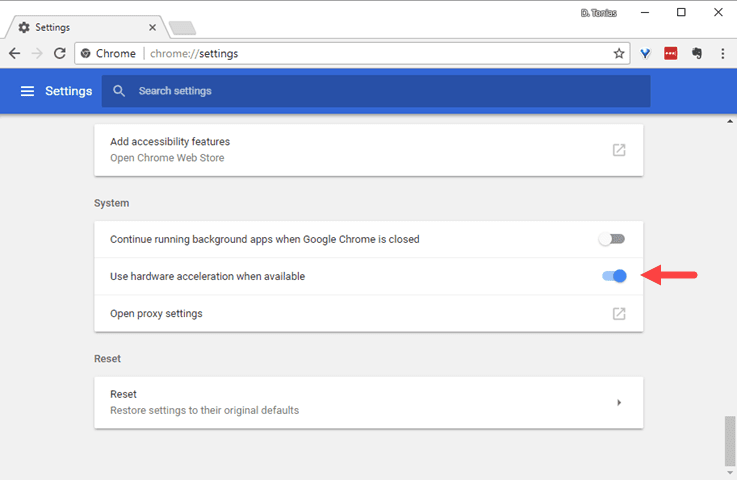The image size is (737, 480).
Task: Disable hardware acceleration toggle
Action: click(x=614, y=276)
